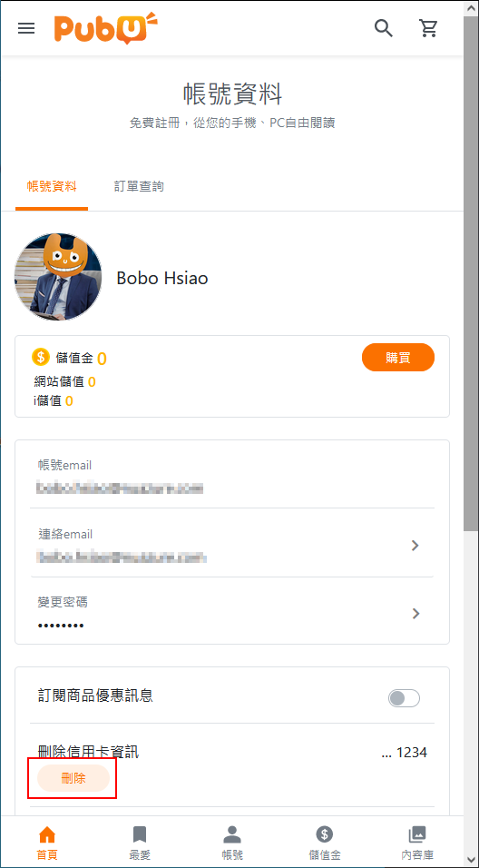Click 刪除 to remove credit card
The height and width of the screenshot is (868, 479).
(73, 778)
